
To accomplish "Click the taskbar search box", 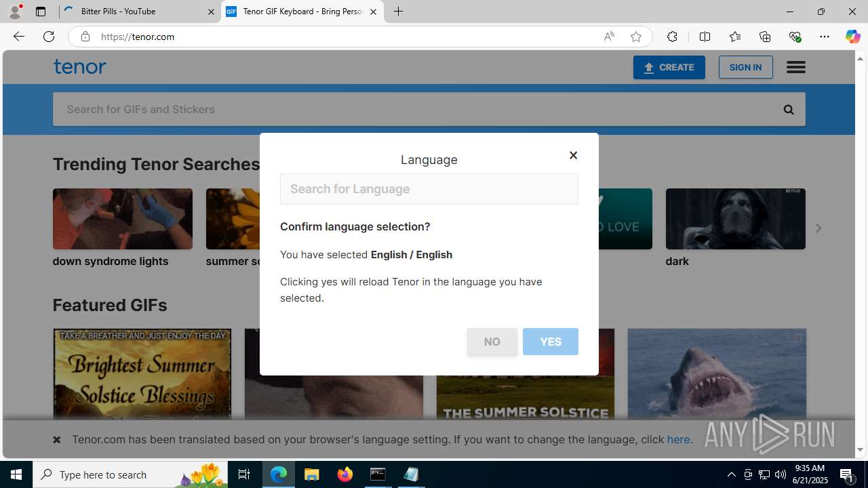I will tap(130, 474).
